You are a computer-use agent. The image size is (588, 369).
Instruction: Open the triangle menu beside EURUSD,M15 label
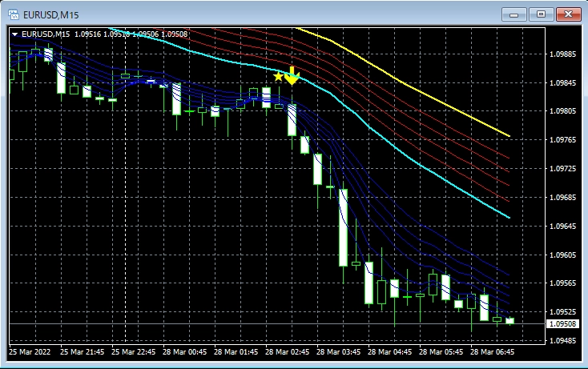click(14, 34)
